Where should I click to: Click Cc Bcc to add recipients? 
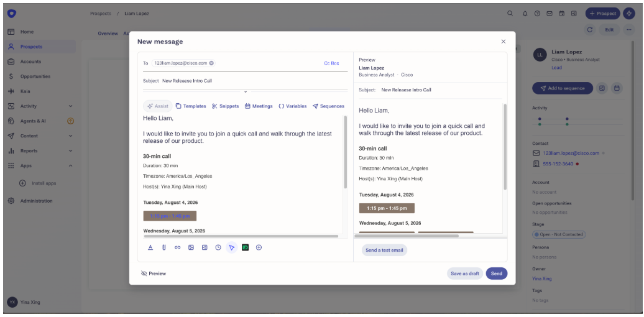[x=331, y=63]
